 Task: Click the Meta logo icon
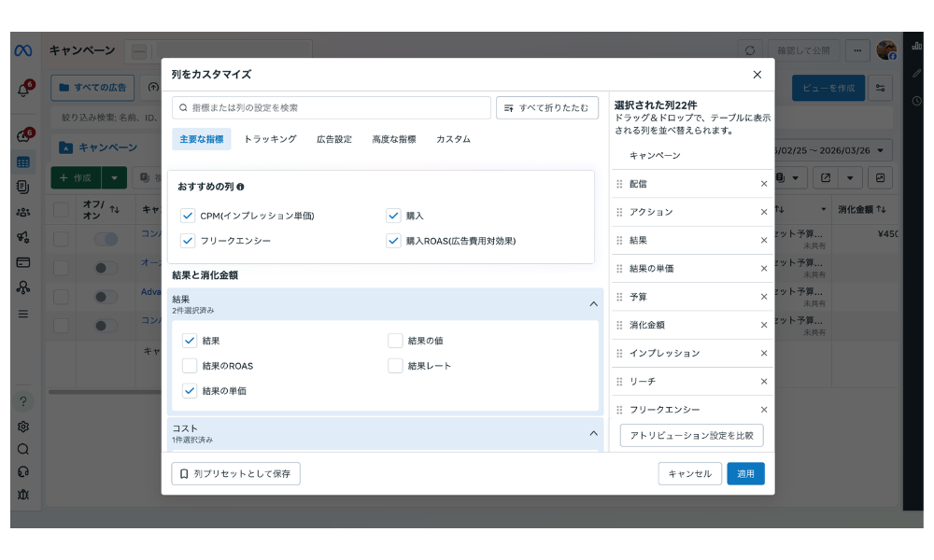23,50
